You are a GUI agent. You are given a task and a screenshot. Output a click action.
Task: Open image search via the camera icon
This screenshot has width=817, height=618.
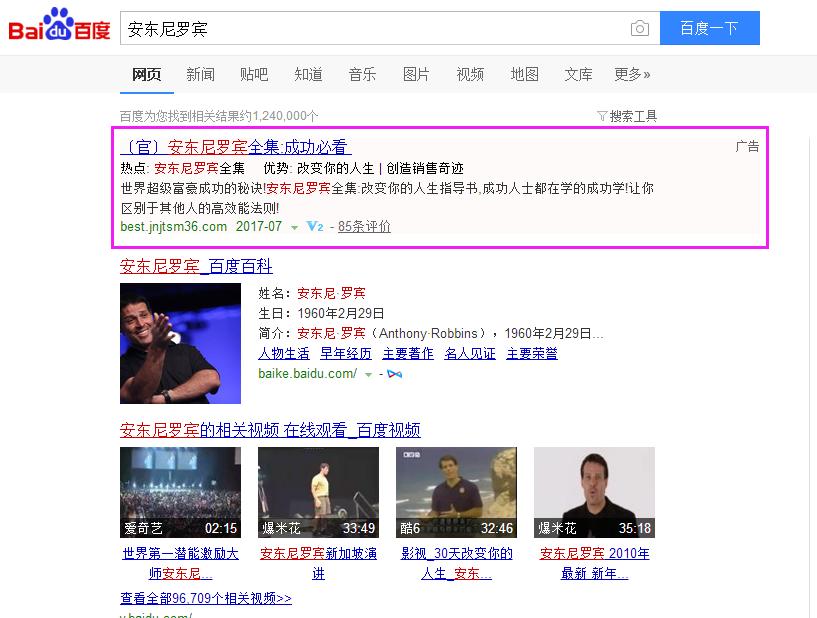click(x=639, y=28)
